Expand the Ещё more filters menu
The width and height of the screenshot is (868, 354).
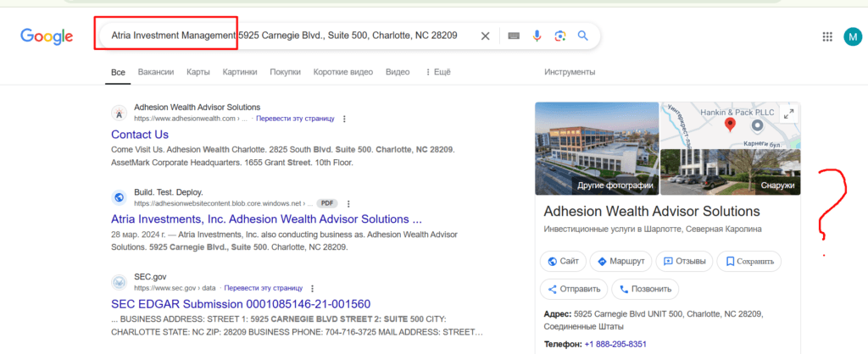pos(438,72)
